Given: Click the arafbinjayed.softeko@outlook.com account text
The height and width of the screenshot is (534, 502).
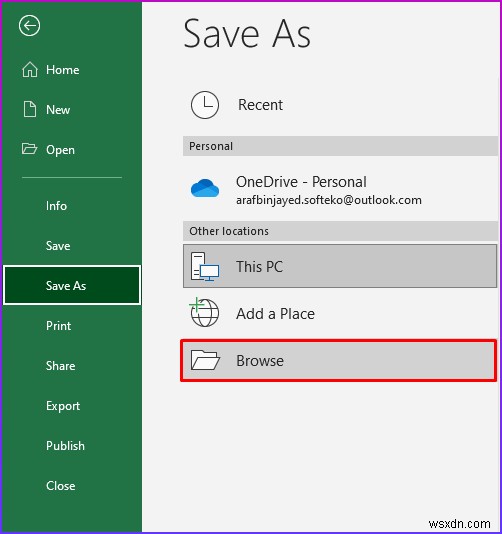Looking at the screenshot, I should coord(329,200).
